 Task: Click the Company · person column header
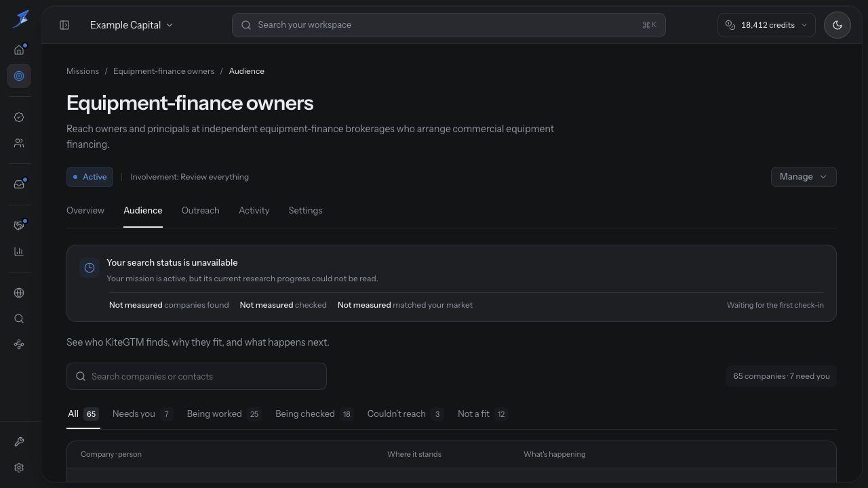pos(111,454)
